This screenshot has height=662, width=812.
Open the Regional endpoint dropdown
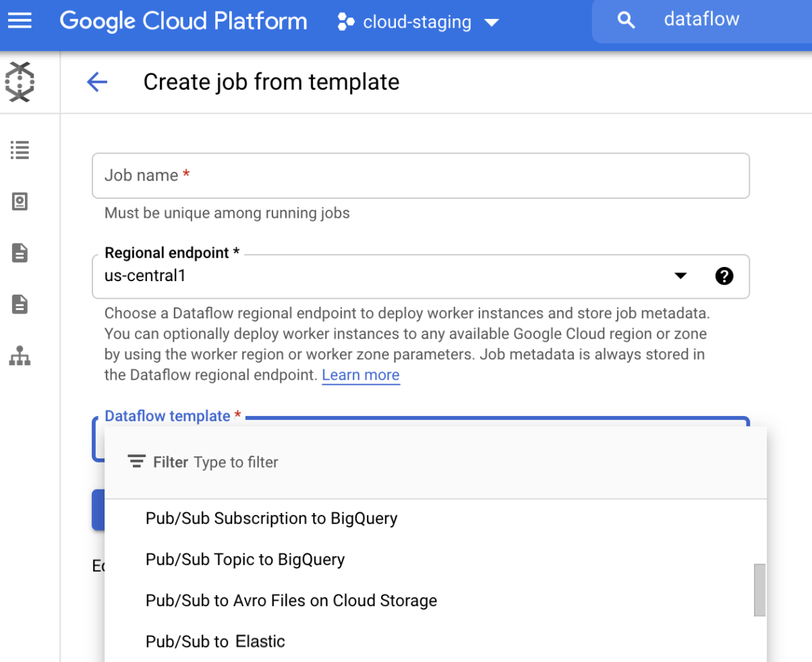pyautogui.click(x=680, y=276)
